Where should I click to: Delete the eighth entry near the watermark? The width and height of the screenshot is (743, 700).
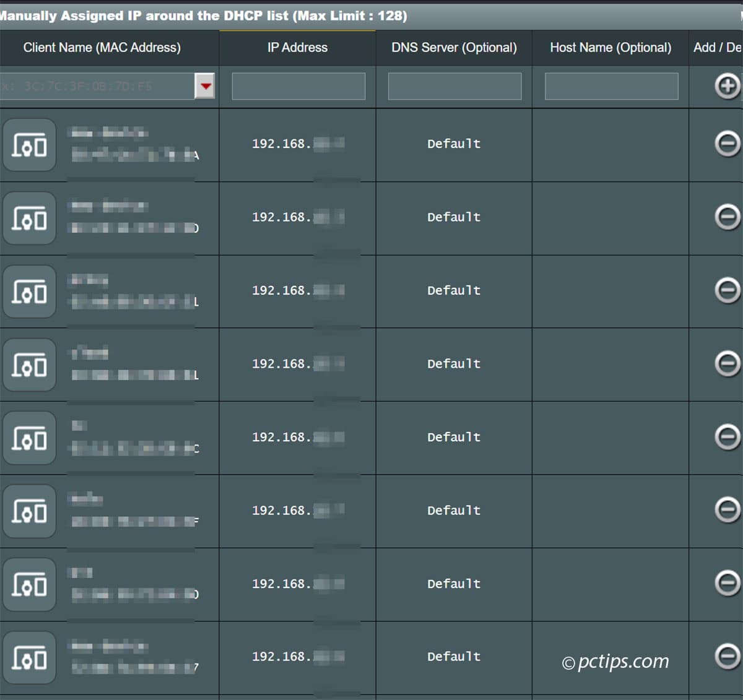point(728,656)
